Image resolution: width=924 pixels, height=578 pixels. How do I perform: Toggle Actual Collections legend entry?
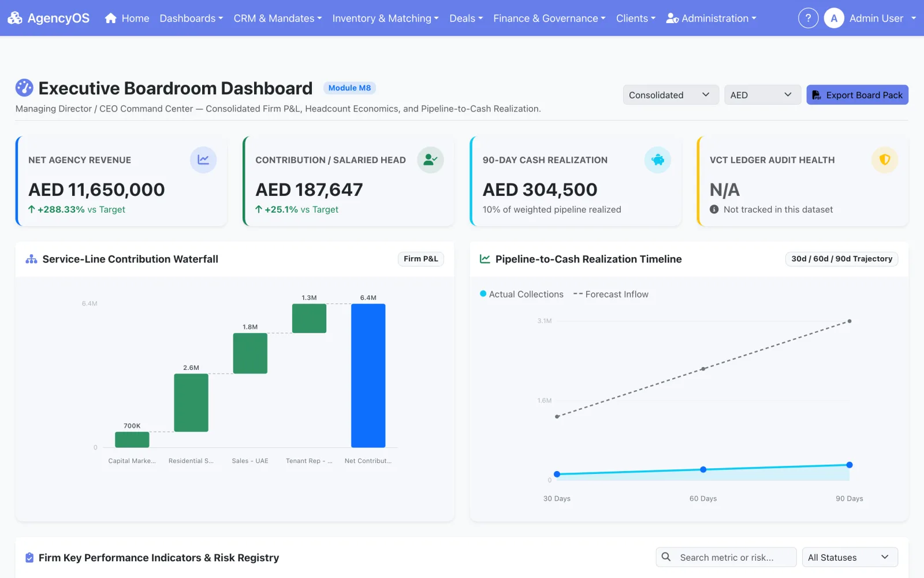(521, 294)
